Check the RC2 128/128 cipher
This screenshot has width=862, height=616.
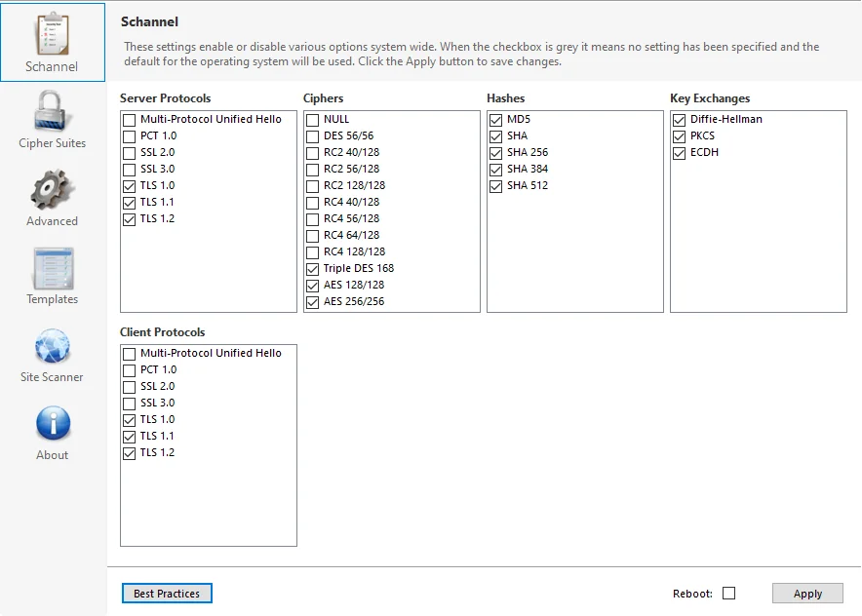(312, 186)
